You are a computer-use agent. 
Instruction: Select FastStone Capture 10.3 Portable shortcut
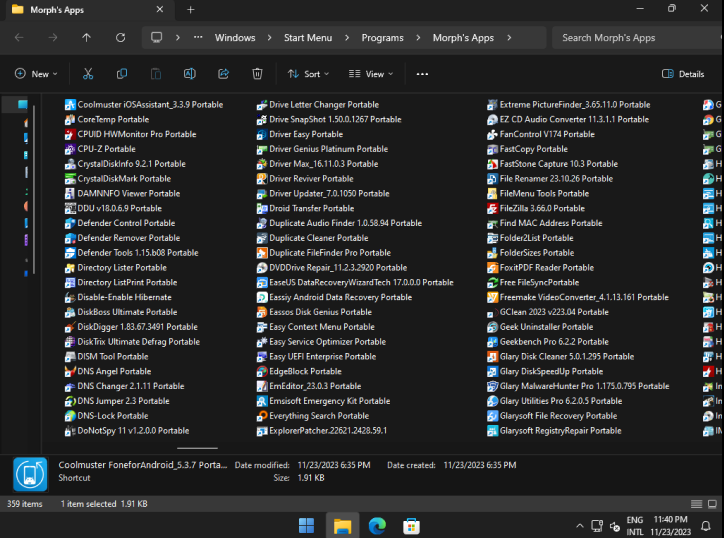(x=552, y=164)
